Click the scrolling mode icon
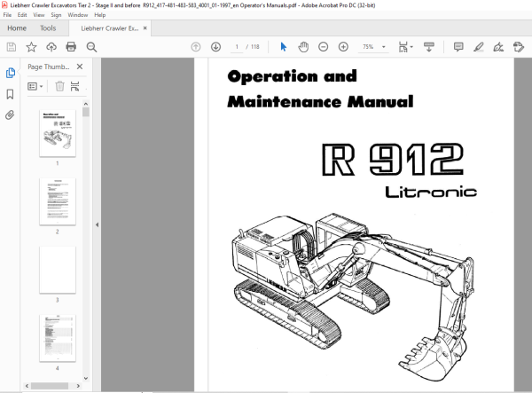 (x=429, y=47)
